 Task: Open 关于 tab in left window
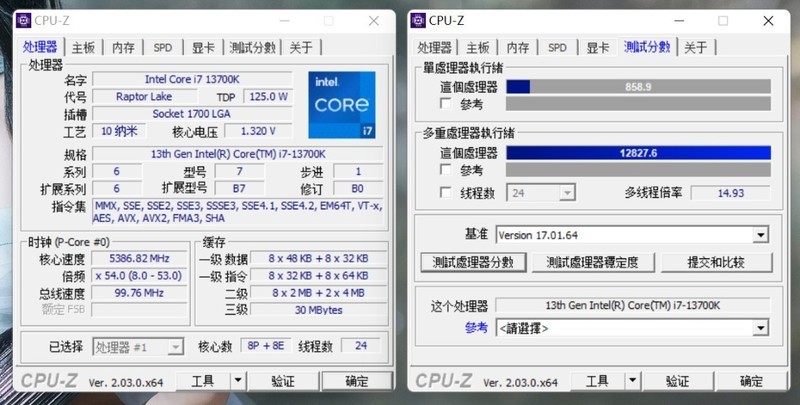[x=301, y=48]
